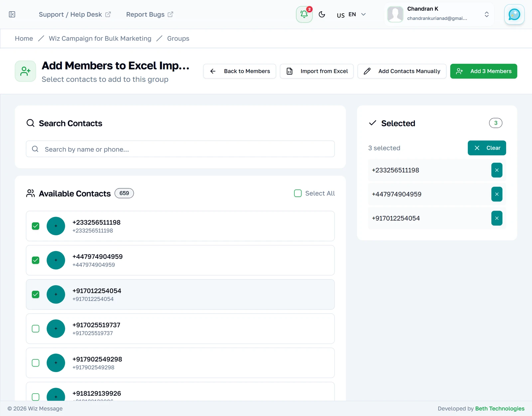Screen dimensions: 532x416
Task: Click Chandran K profile avatar
Action: [395, 14]
